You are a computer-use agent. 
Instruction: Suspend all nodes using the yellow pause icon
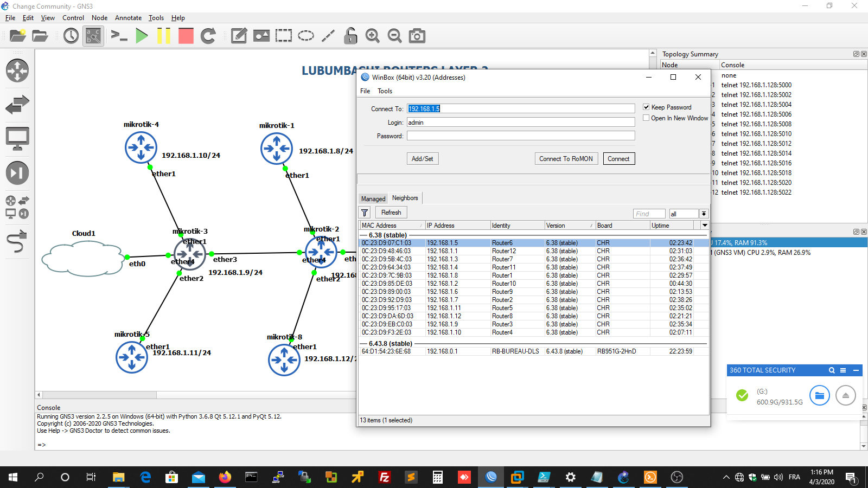click(164, 36)
